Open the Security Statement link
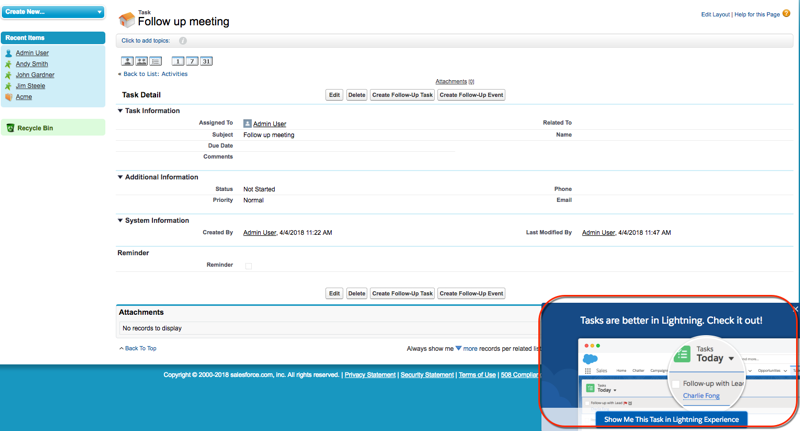 coord(427,375)
